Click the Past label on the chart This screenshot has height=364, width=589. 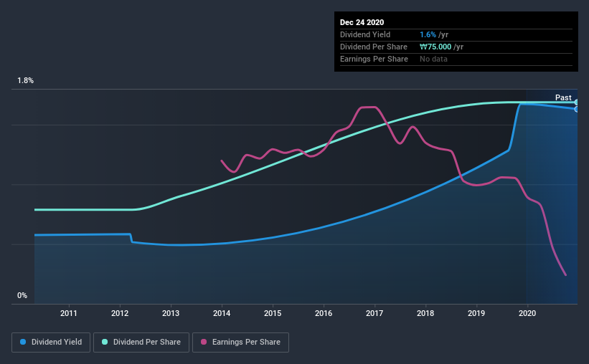tap(563, 97)
